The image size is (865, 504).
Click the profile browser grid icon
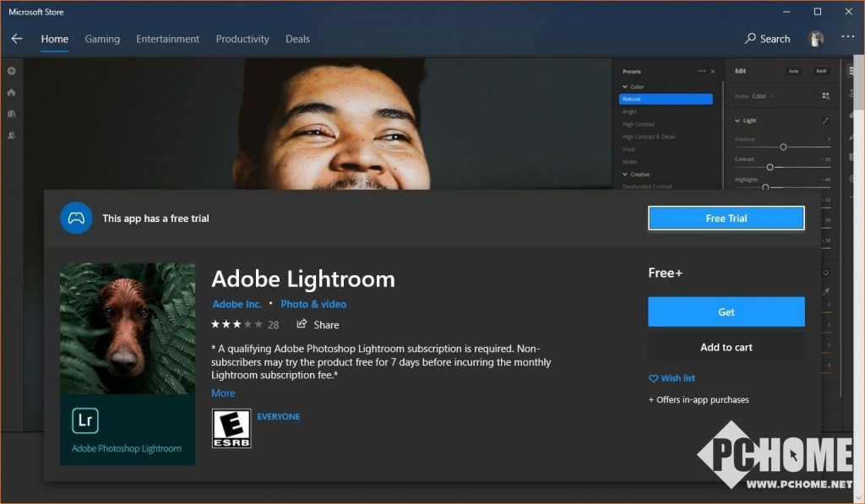(x=825, y=96)
